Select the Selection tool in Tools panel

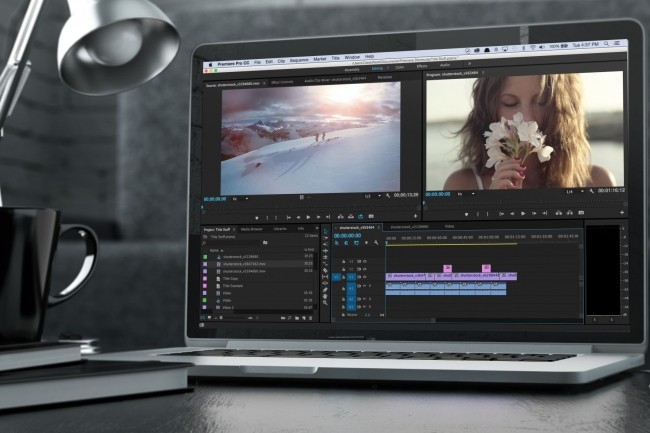pyautogui.click(x=325, y=231)
